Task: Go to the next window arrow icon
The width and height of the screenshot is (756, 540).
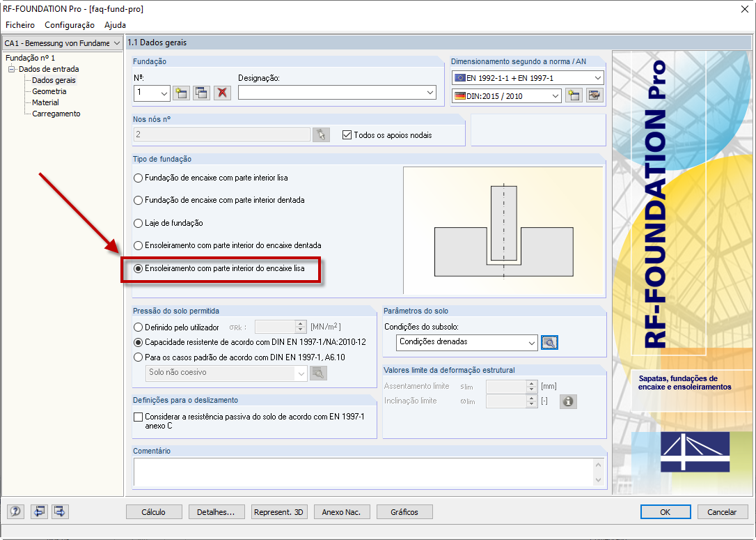Action: (60, 511)
